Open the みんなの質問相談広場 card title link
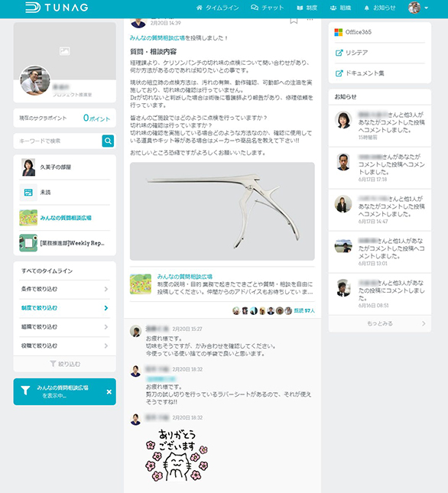The height and width of the screenshot is (493, 448). point(184,277)
